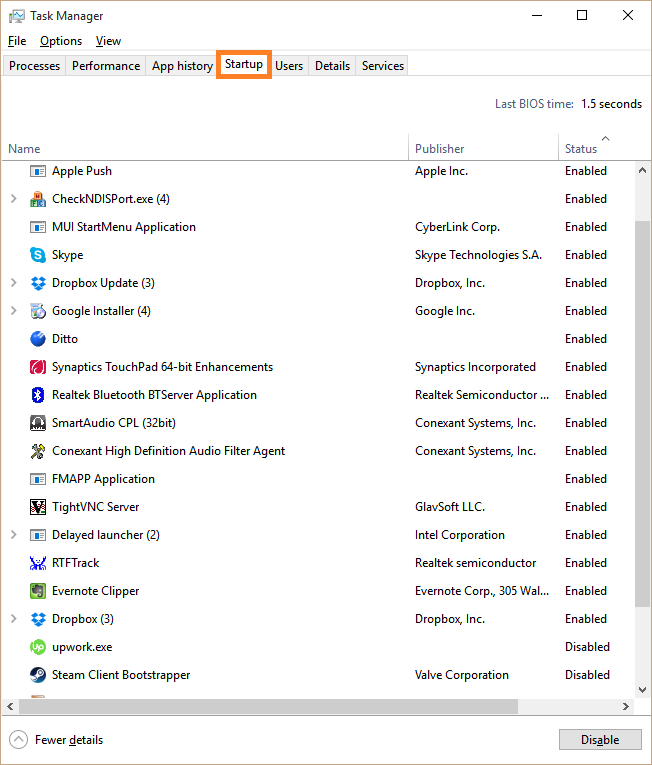
Task: Expand the Dropbox Update (3) group
Action: point(14,283)
